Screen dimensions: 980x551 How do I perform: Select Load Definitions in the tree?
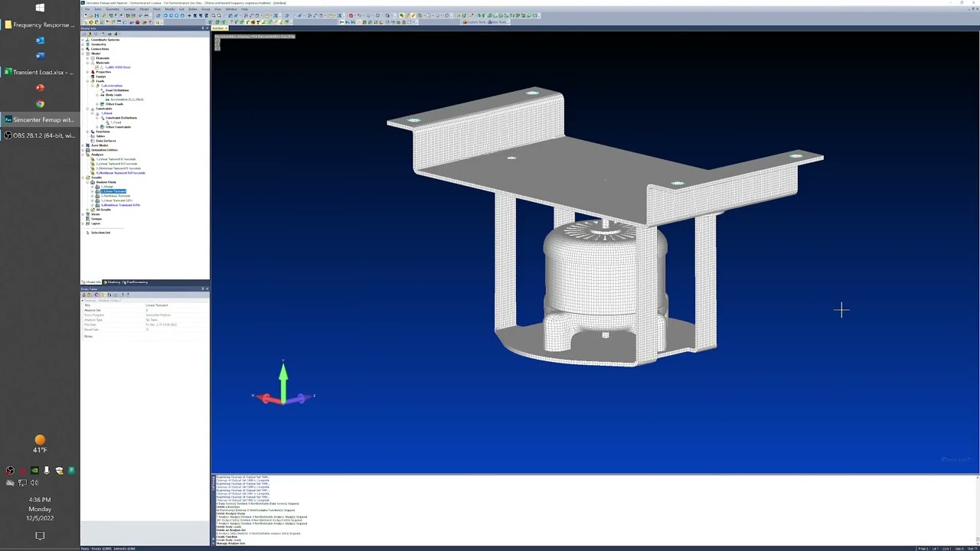pos(117,90)
